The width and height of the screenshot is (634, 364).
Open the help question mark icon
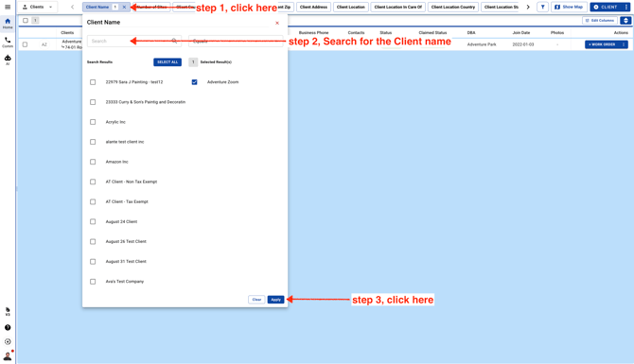click(8, 328)
